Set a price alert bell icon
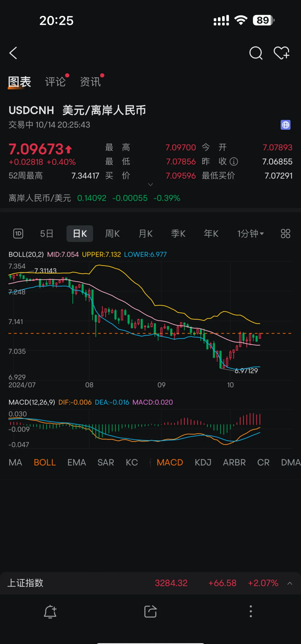The width and height of the screenshot is (301, 644). (50, 612)
